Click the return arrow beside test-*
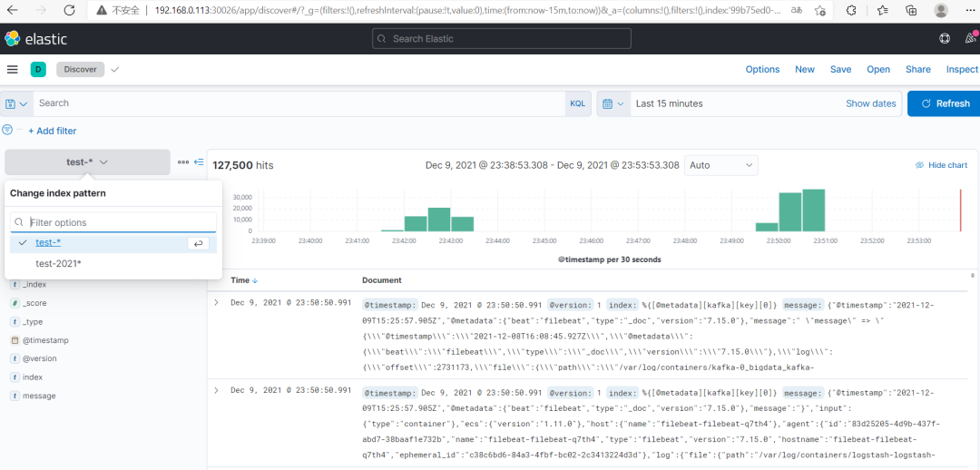 click(x=198, y=244)
